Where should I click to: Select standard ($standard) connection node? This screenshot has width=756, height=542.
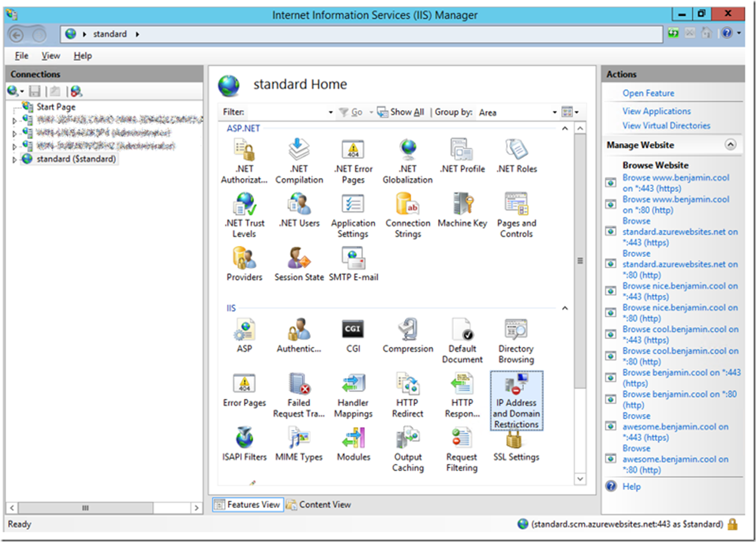pos(76,159)
